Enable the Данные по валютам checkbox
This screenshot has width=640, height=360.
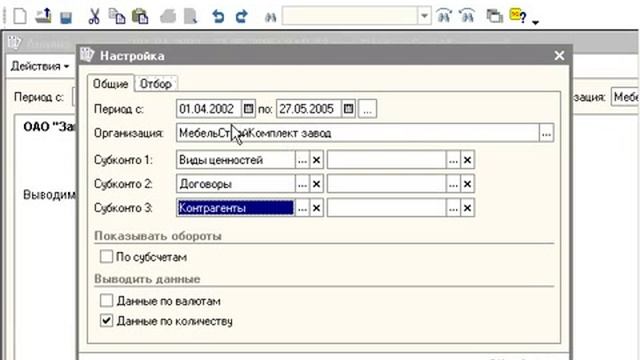(x=106, y=300)
